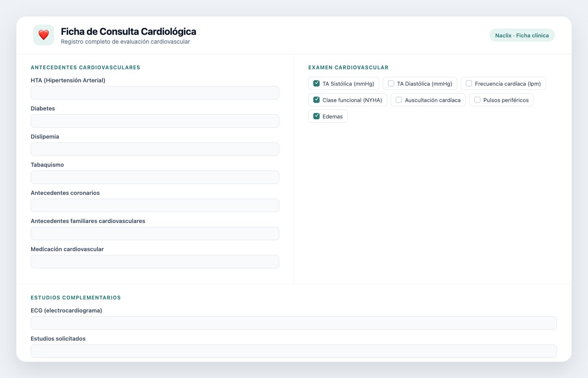Enable the Frecuencia cardíaca (lpm) checkbox
The image size is (588, 378).
point(469,84)
